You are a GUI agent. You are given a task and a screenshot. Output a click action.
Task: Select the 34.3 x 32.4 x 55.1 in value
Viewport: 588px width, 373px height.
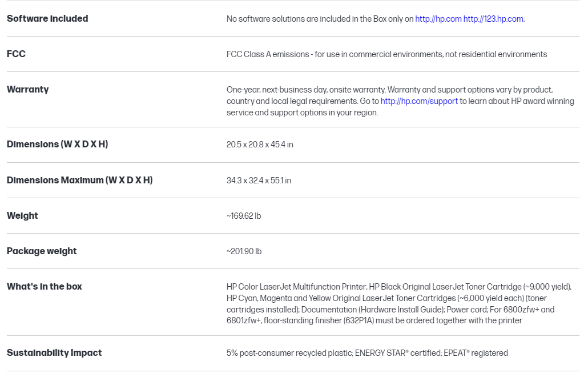point(259,181)
